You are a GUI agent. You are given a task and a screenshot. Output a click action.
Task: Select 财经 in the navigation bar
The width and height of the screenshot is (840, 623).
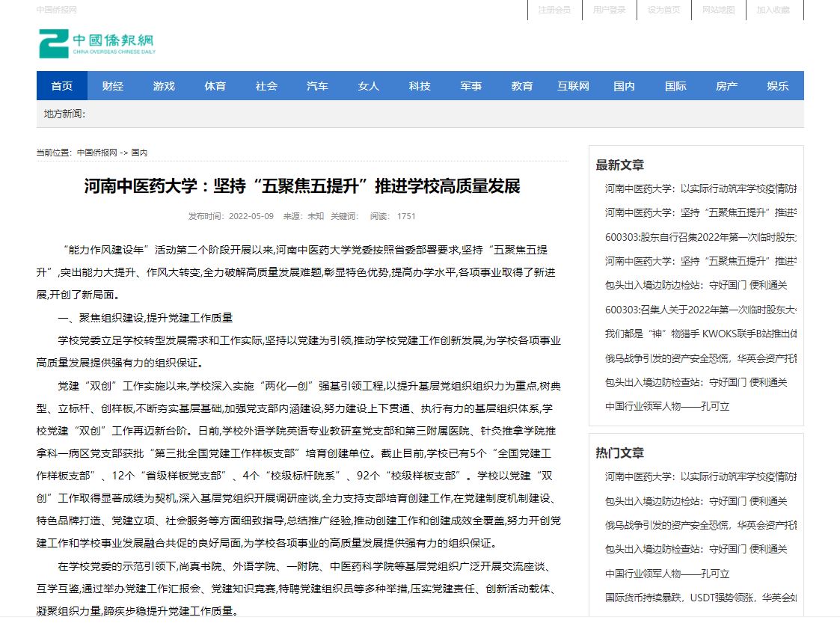(113, 86)
